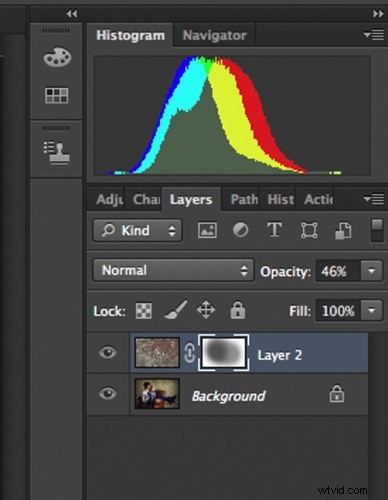Lock image pixels brush icon
Viewport: 388px width, 500px height.
coord(176,310)
